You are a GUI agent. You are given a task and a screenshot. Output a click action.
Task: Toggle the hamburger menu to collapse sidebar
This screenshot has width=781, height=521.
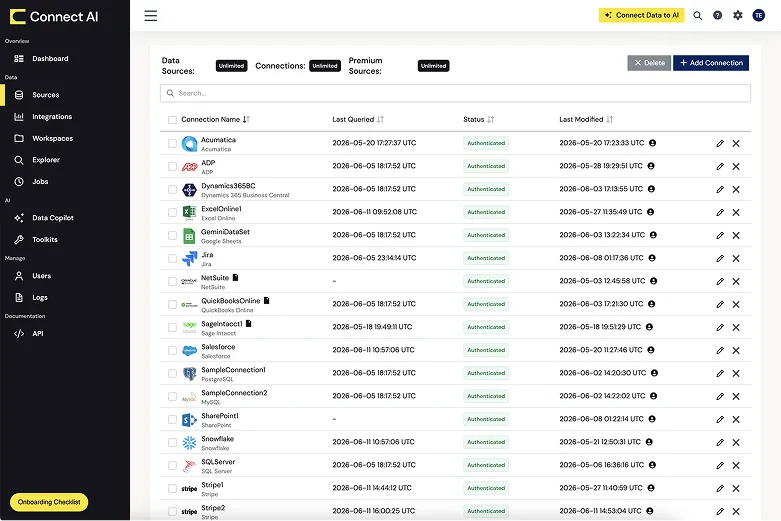tap(151, 16)
